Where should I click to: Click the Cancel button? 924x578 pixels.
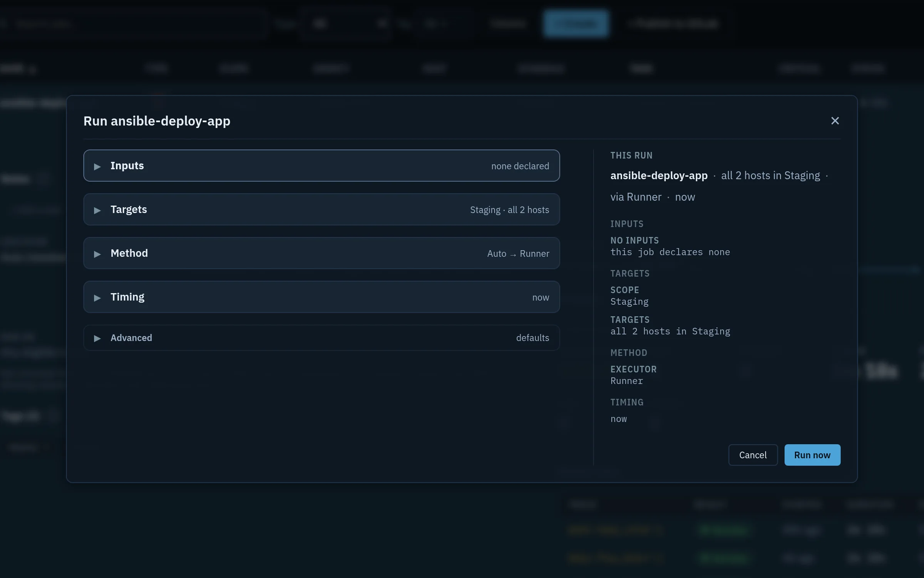pyautogui.click(x=753, y=455)
